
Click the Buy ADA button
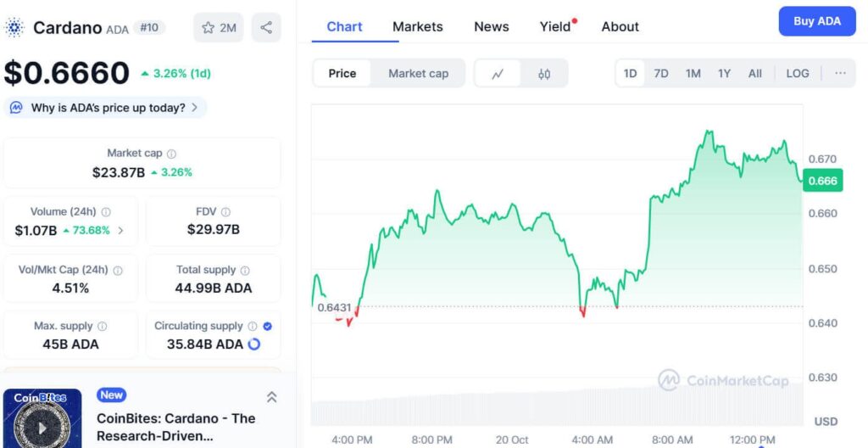(x=816, y=21)
